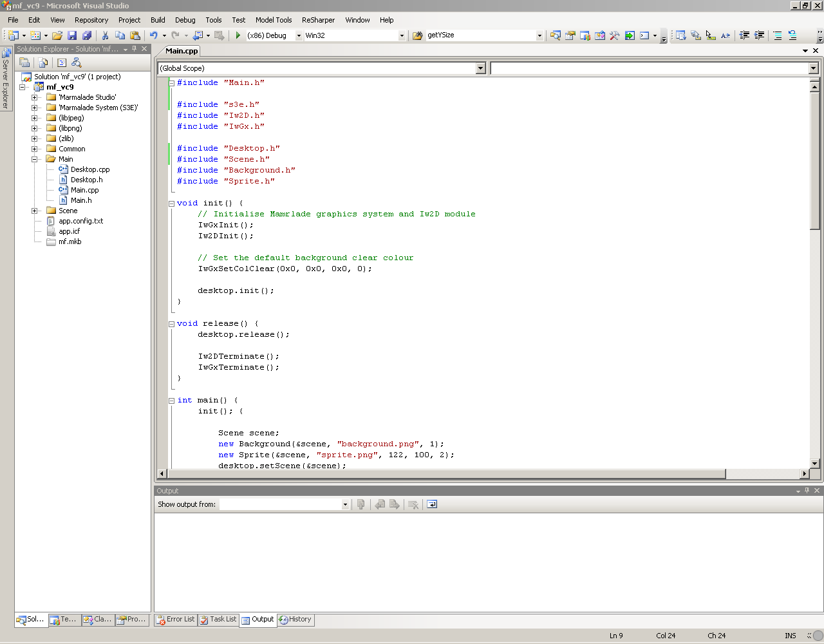Click the Start Debugging green arrow
The image size is (824, 644).
click(x=238, y=35)
